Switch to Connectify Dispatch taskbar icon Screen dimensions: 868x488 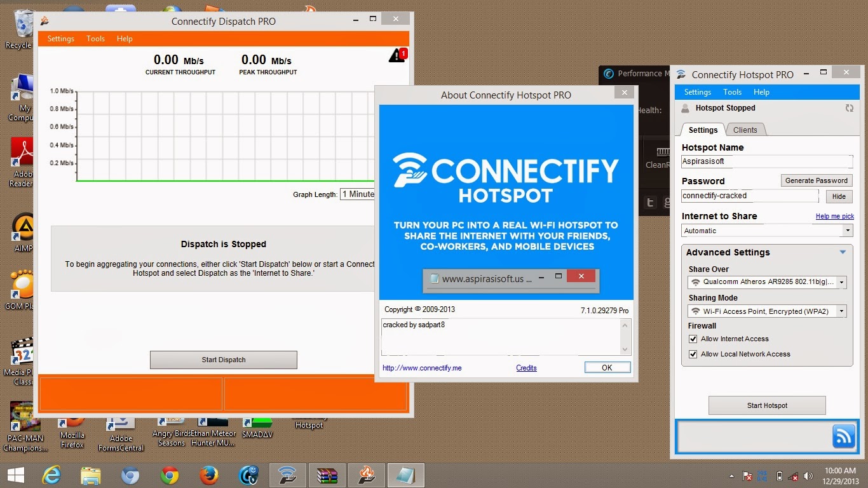[x=367, y=475]
